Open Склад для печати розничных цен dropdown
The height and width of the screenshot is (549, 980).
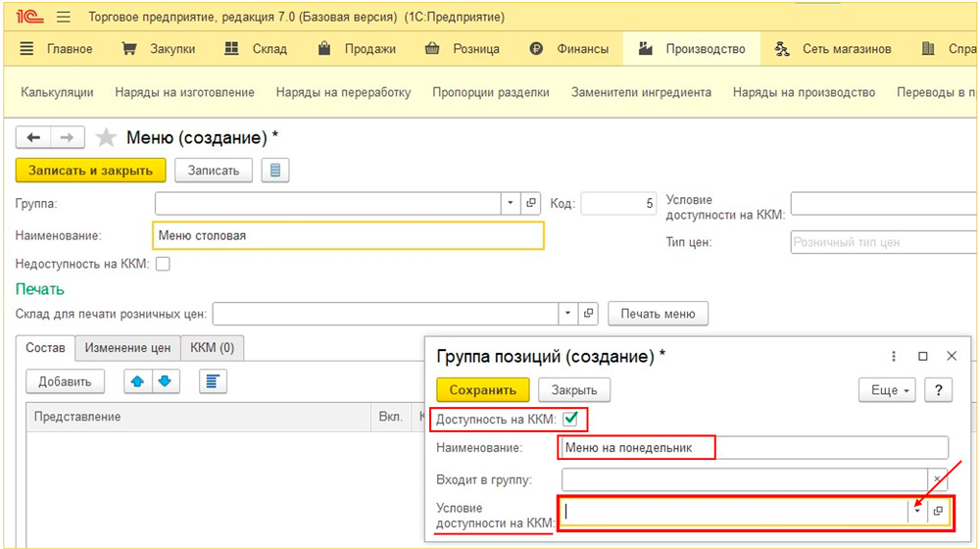[x=568, y=314]
